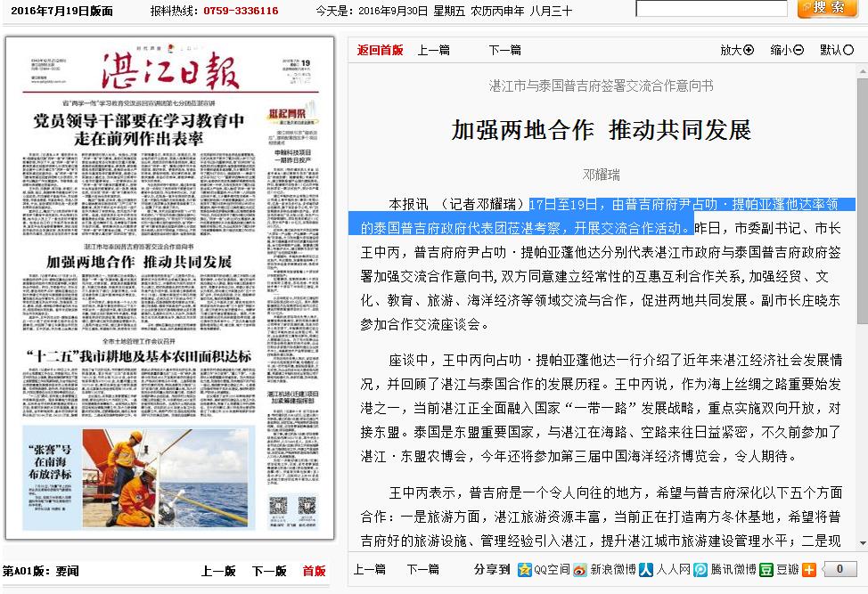Open headline 加强两地合作 推动共同发展 on newspaper page
868x594 pixels.
click(x=138, y=262)
